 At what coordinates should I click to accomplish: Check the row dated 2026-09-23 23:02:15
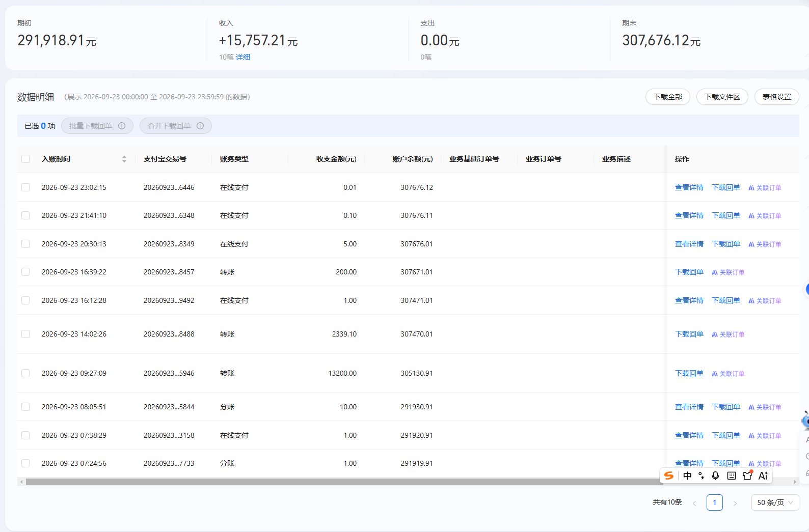pyautogui.click(x=25, y=187)
